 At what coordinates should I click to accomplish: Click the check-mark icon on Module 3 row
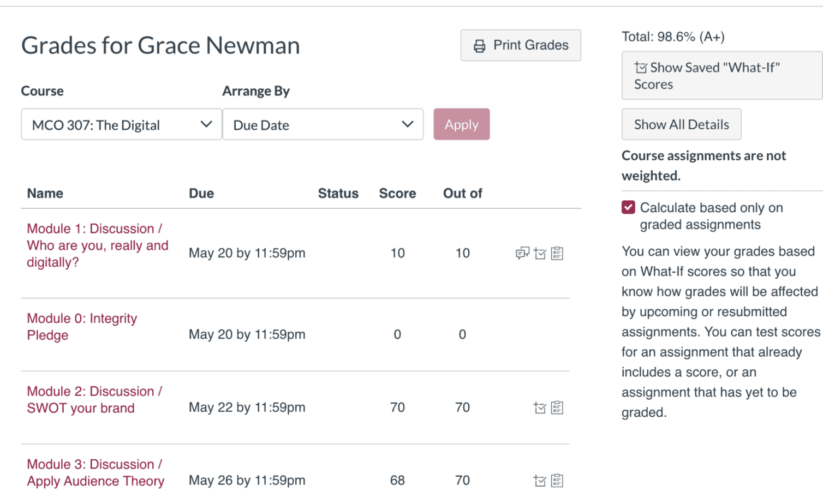[540, 481]
